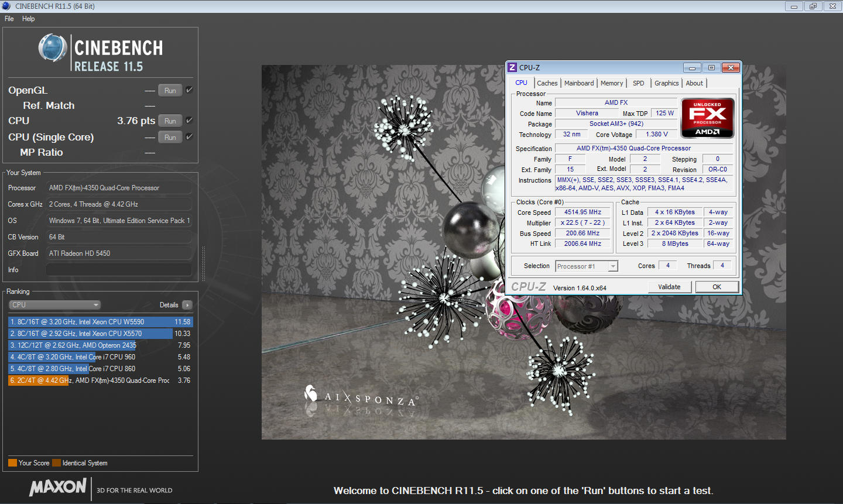Click the restore window icon of Cinebench

[813, 6]
